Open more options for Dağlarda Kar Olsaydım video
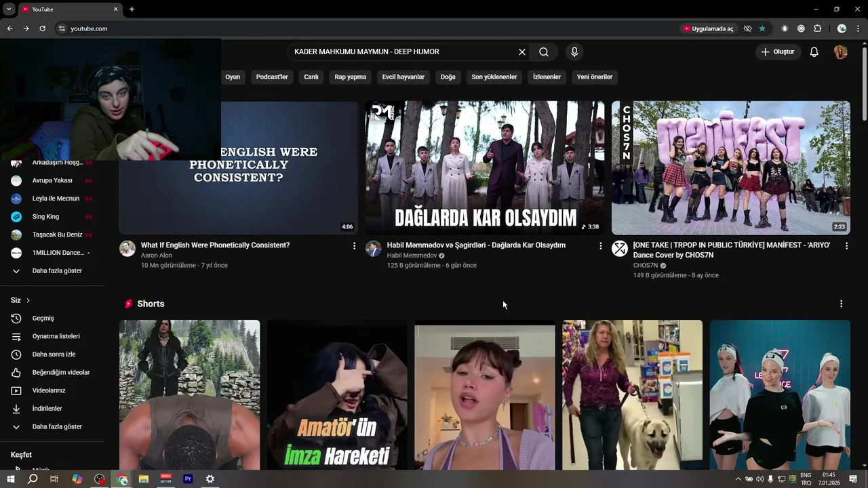Viewport: 868px width, 488px height. point(600,246)
